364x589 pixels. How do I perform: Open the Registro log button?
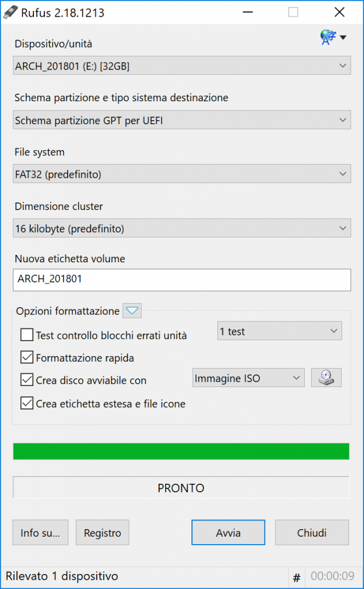pos(102,533)
